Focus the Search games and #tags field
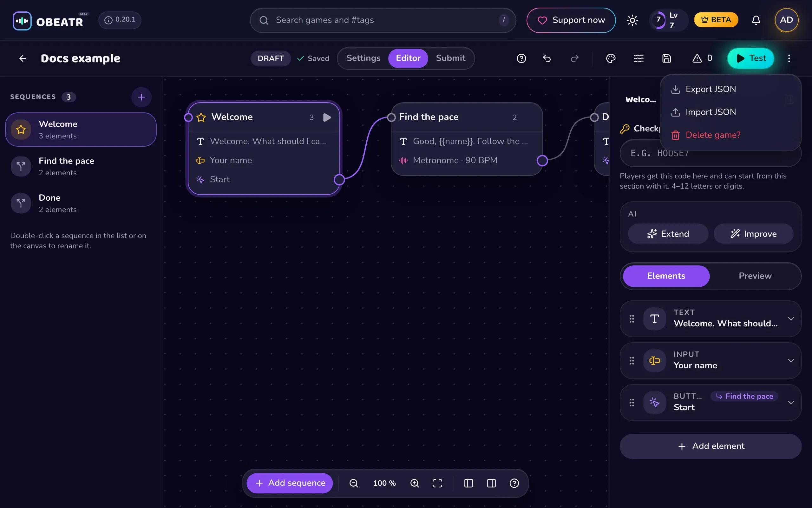The height and width of the screenshot is (508, 812). 383,20
